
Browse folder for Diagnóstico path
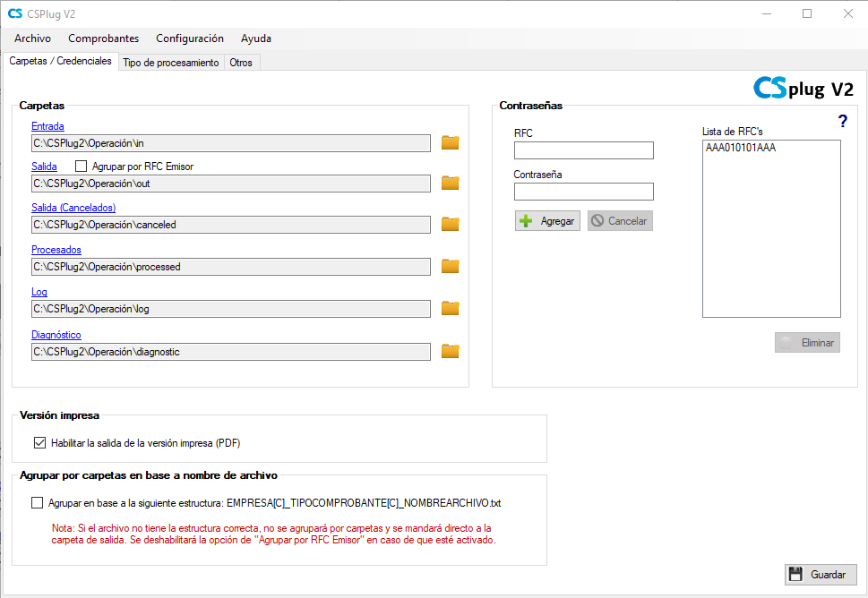coord(450,351)
